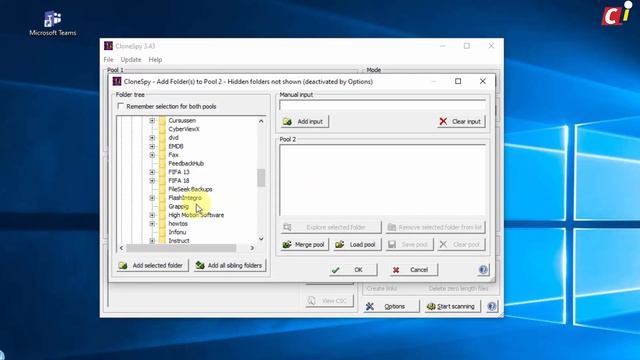Expand the dvd folder node
The image size is (640, 360).
coord(152,138)
